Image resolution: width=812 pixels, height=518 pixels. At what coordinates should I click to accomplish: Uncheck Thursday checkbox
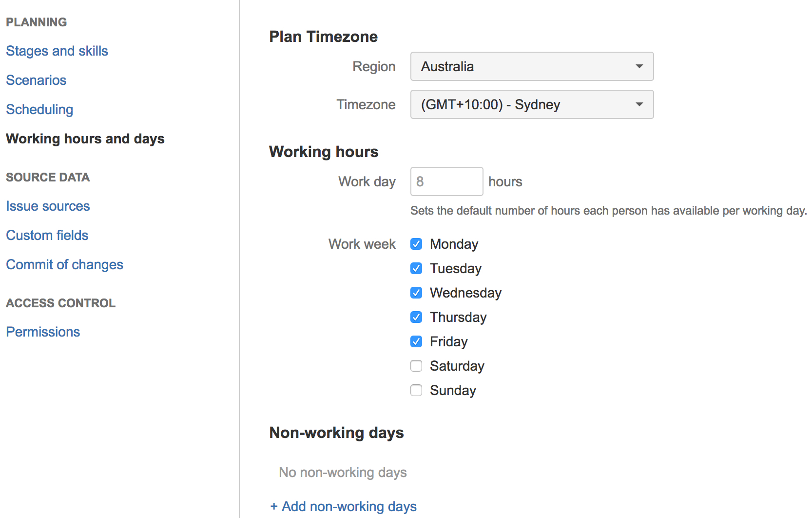(x=416, y=317)
